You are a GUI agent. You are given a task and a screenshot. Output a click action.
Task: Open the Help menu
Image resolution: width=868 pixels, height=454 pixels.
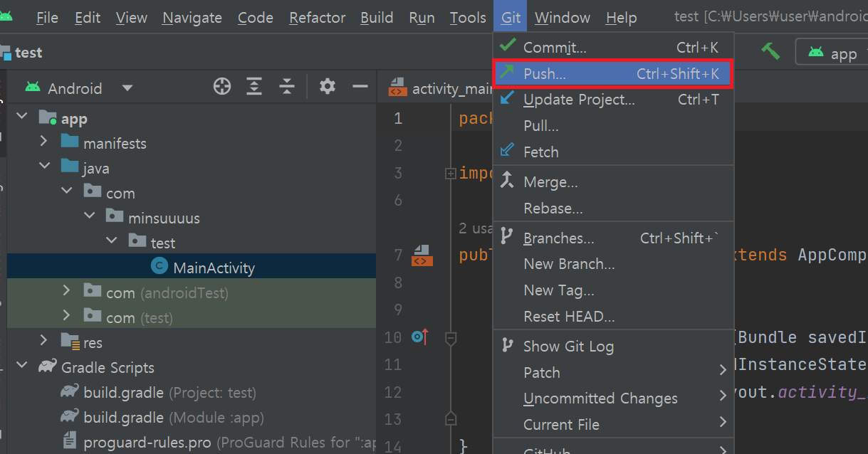tap(621, 18)
